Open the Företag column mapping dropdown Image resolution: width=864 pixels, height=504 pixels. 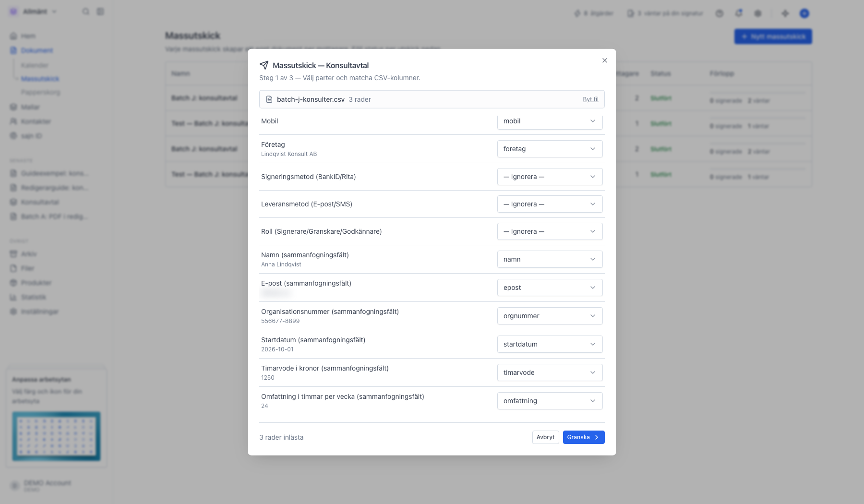pyautogui.click(x=550, y=149)
